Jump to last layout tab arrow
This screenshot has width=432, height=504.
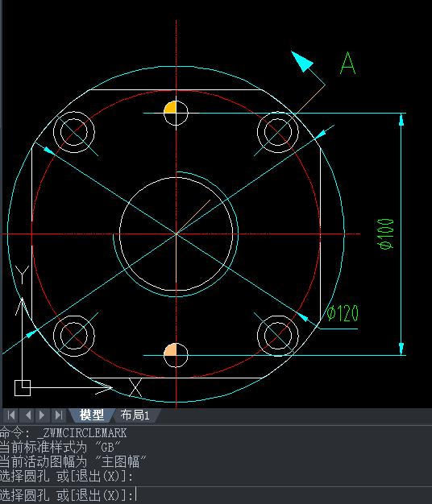click(x=59, y=415)
